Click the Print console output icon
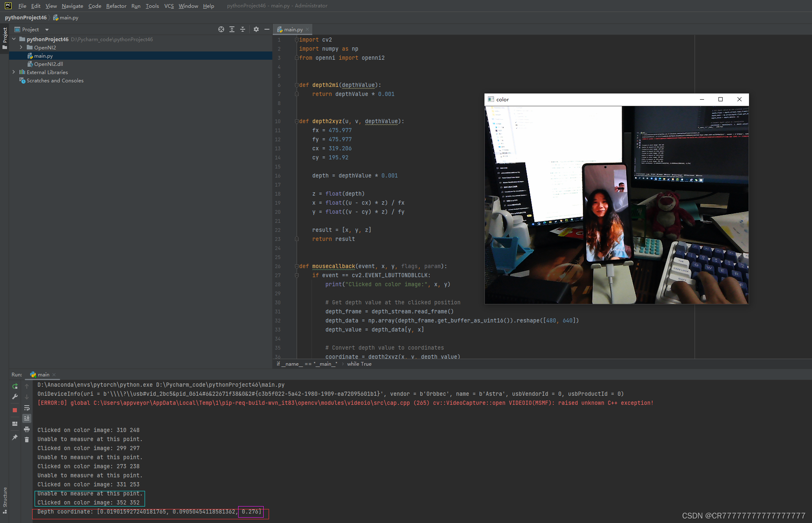 (x=27, y=429)
